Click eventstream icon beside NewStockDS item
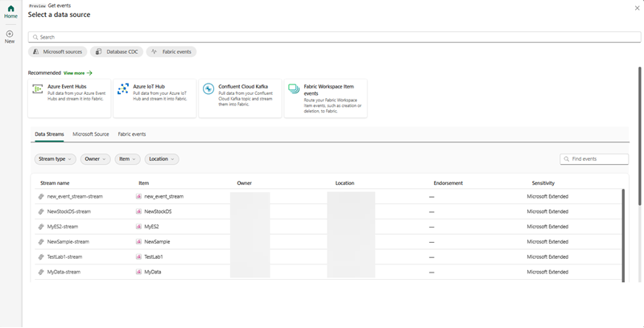 tap(138, 212)
